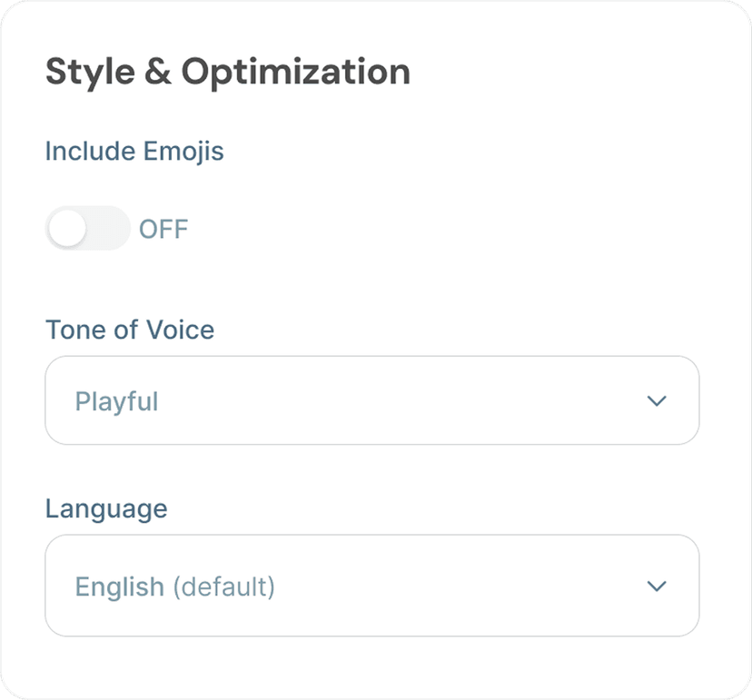
Task: Open the Tone of Voice dropdown
Action: pos(371,400)
